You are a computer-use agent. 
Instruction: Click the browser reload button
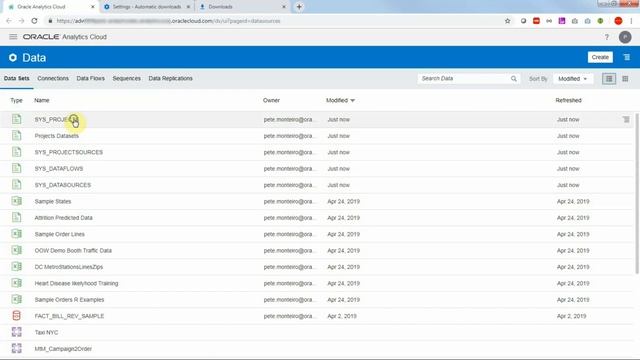click(x=34, y=21)
